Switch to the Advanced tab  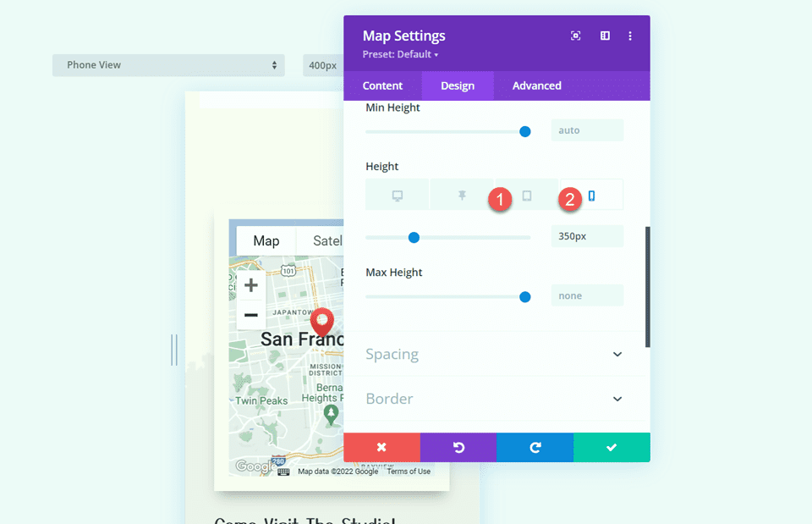[536, 85]
